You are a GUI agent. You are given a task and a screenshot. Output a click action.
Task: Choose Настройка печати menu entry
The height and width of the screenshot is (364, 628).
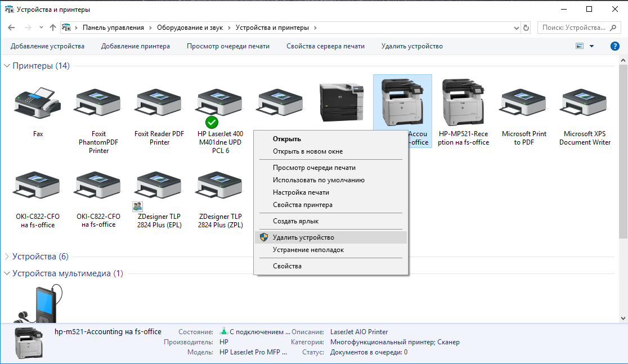coord(331,192)
